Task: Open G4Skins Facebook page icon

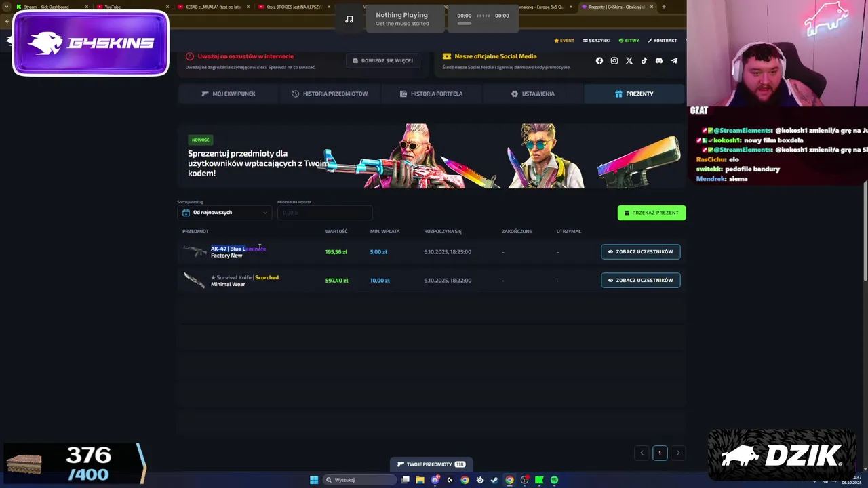Action: tap(599, 61)
